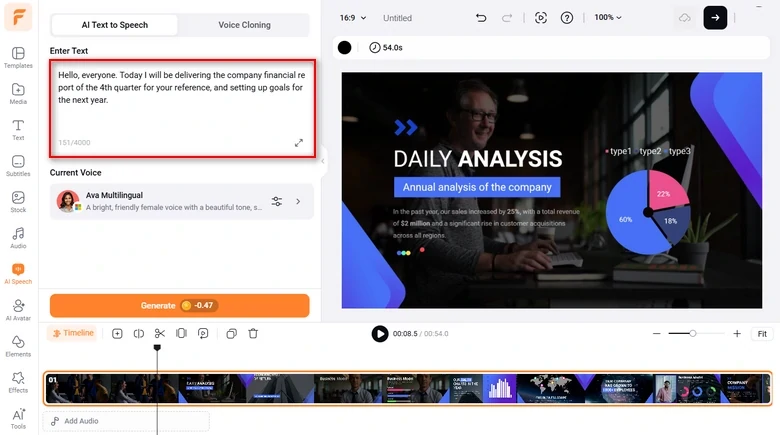780x435 pixels.
Task: Zoom out timeline with minus button
Action: [657, 333]
